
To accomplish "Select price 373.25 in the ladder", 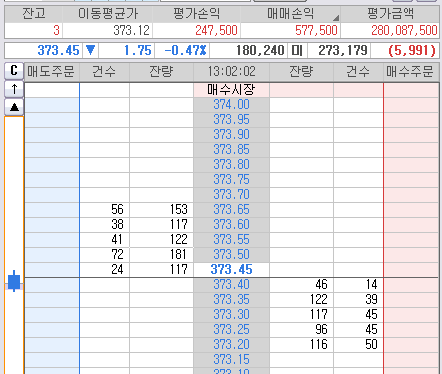I will point(231,330).
